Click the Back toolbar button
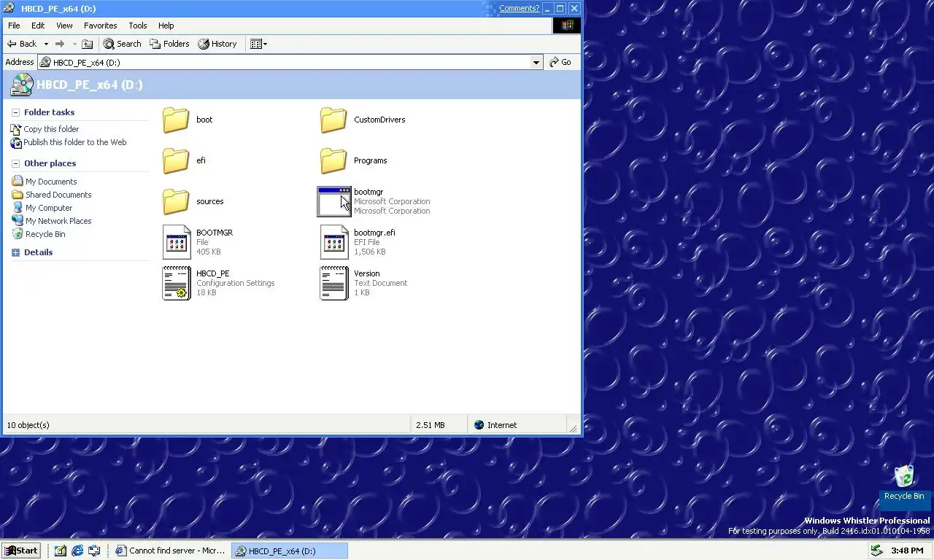 click(22, 44)
